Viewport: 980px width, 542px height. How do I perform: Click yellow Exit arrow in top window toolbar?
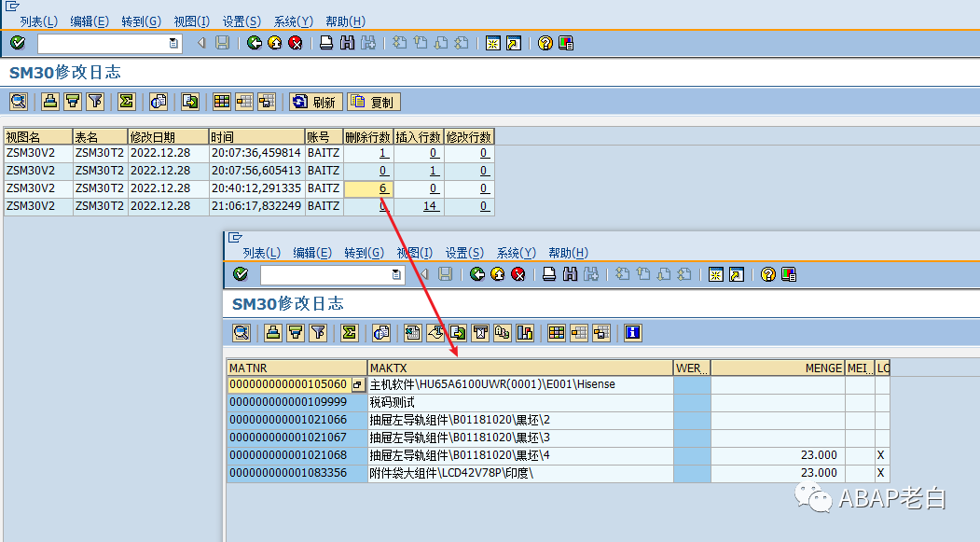(274, 43)
